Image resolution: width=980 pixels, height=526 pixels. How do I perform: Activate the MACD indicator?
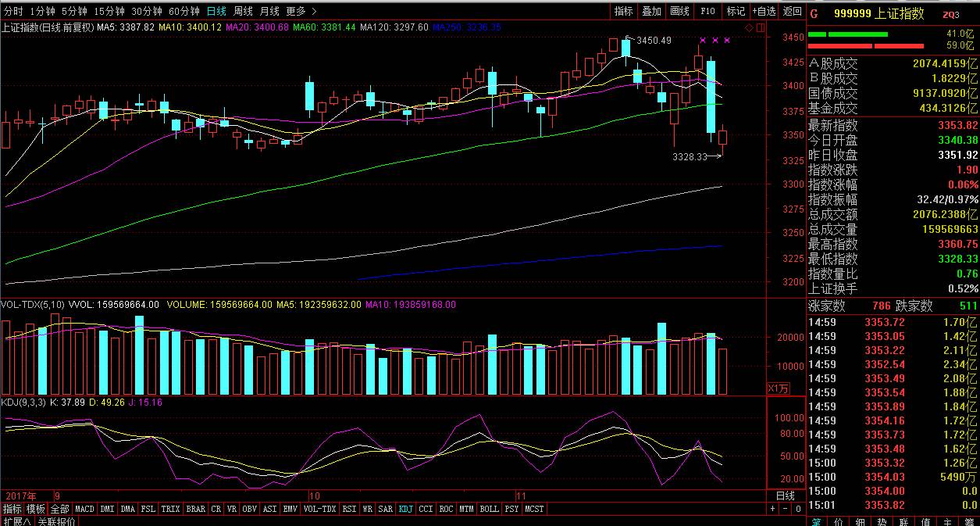[84, 509]
